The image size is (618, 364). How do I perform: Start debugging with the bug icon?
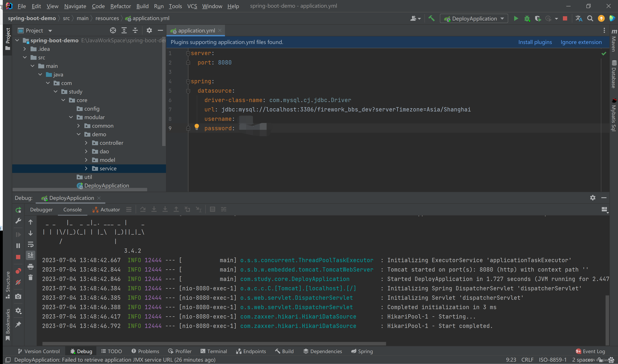click(x=527, y=19)
